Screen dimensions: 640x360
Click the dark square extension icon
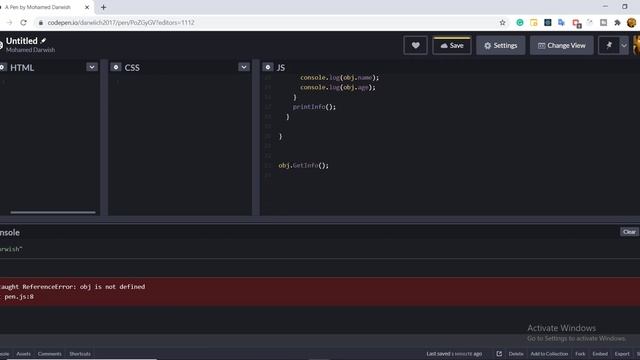click(548, 23)
